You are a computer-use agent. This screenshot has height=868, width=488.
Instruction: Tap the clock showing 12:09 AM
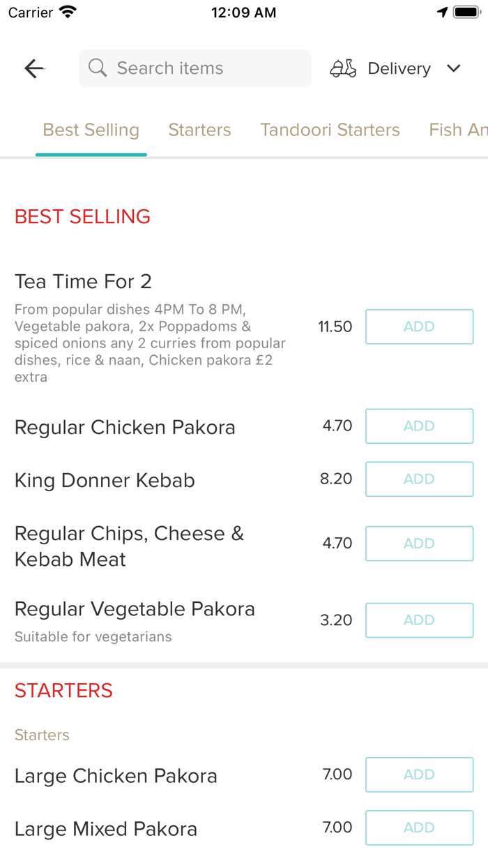click(x=243, y=11)
